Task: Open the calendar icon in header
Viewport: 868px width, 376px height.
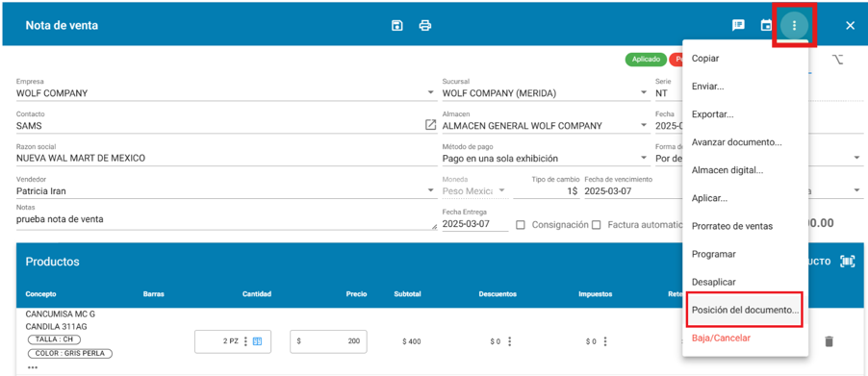Action: [766, 25]
